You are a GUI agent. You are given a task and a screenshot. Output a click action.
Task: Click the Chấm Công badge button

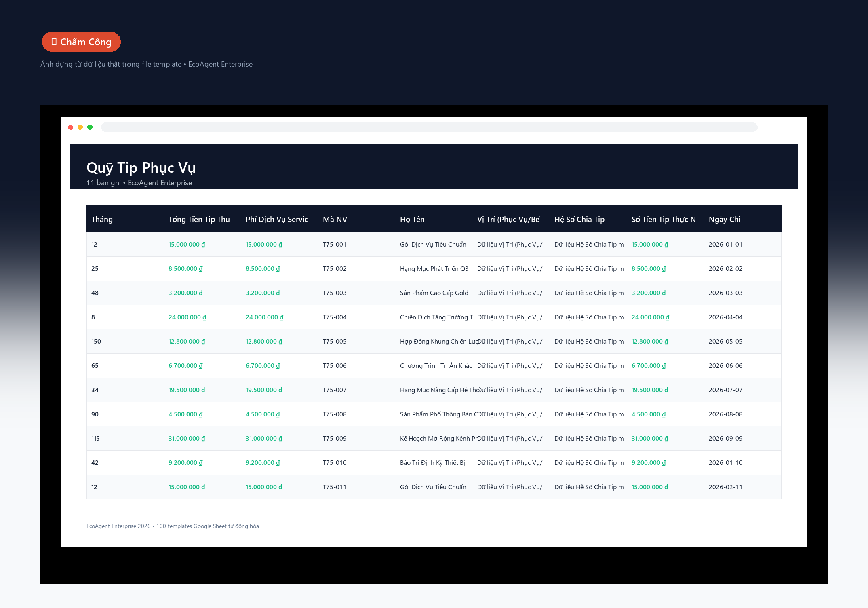pos(81,42)
